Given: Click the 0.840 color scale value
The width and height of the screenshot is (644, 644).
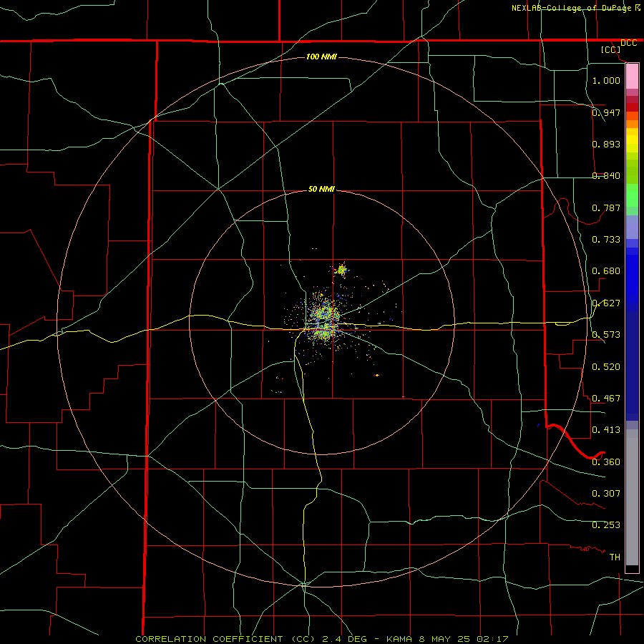Looking at the screenshot, I should pyautogui.click(x=606, y=175).
